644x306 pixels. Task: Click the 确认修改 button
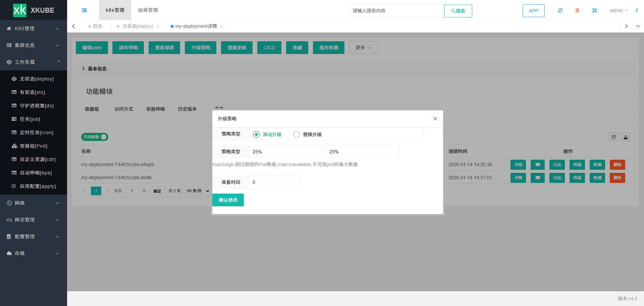click(228, 200)
